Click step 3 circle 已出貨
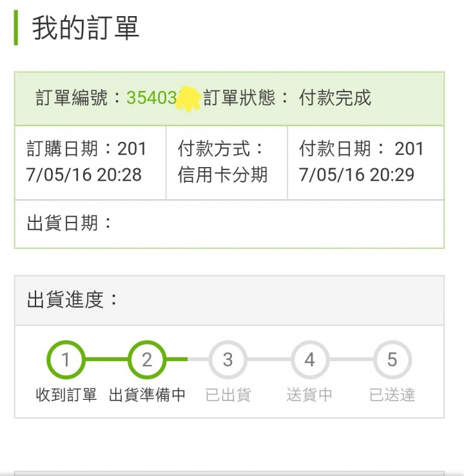The width and height of the screenshot is (464, 476). [228, 360]
